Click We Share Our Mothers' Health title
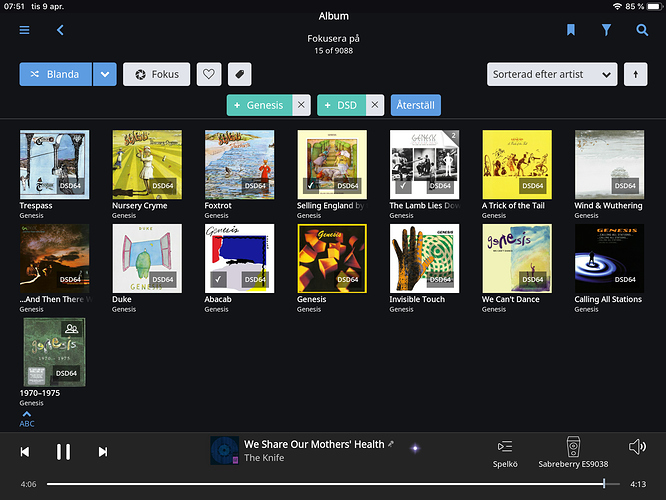This screenshot has width=666, height=500. pyautogui.click(x=314, y=444)
